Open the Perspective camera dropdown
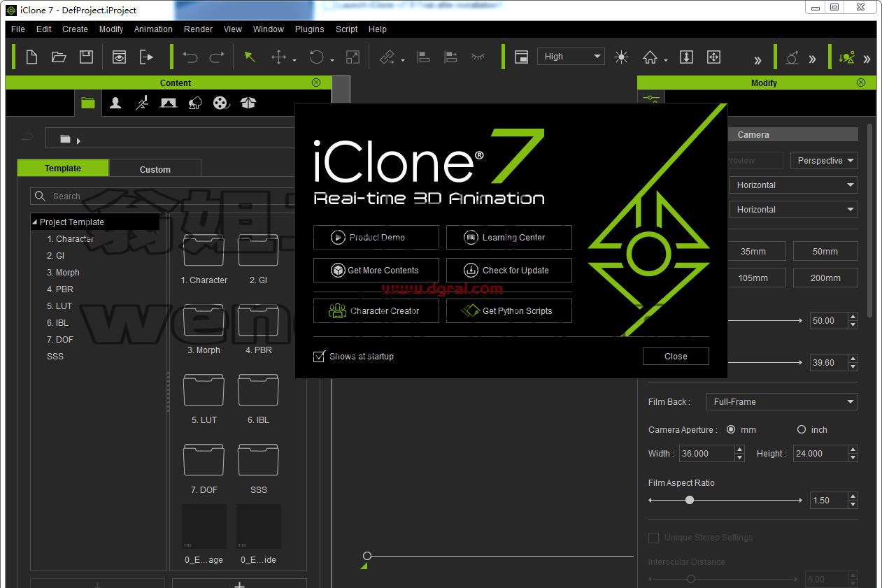Image resolution: width=882 pixels, height=588 pixels. (824, 161)
